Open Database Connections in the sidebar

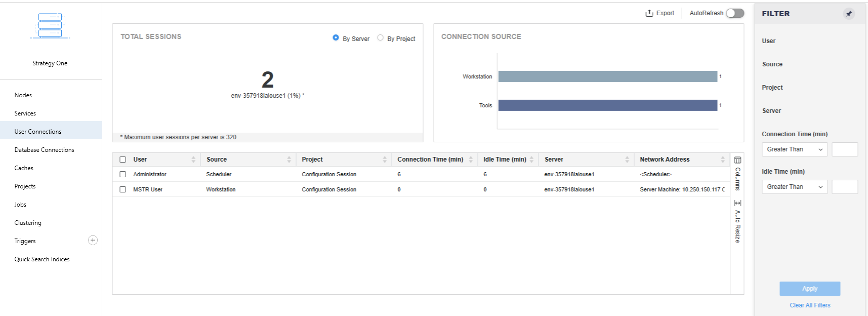pos(44,150)
